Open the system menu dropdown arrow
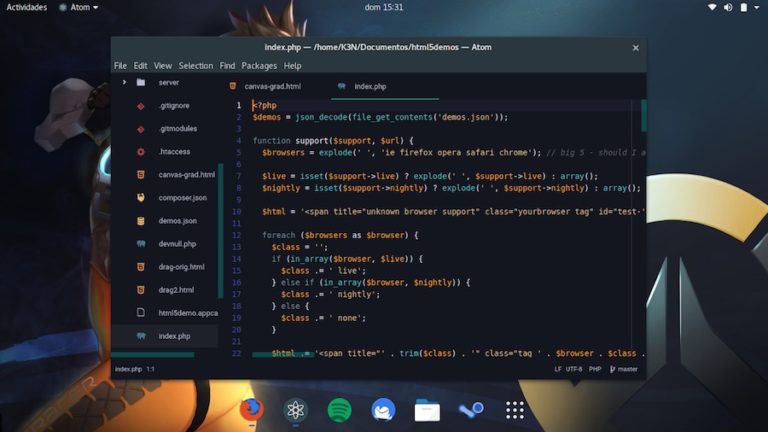Screen dimensions: 768x432 (x=757, y=7)
